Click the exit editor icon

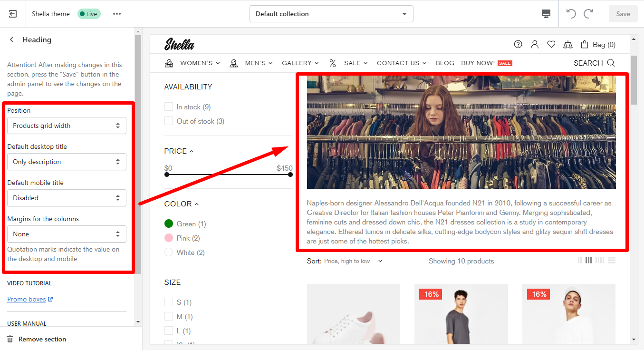(x=13, y=14)
